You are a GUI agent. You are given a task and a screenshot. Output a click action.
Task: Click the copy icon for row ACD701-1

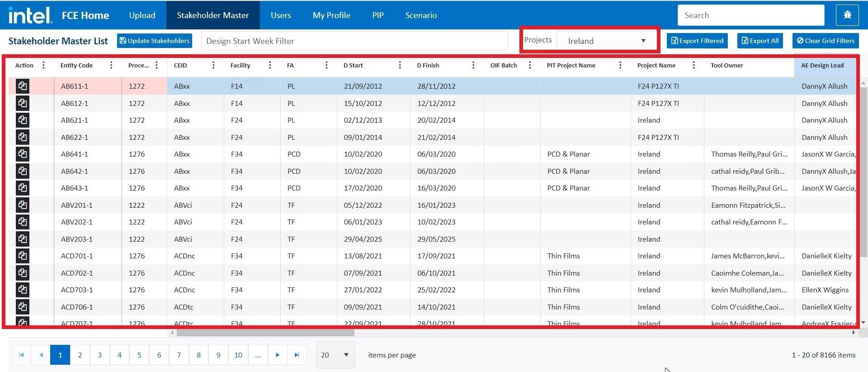[23, 256]
